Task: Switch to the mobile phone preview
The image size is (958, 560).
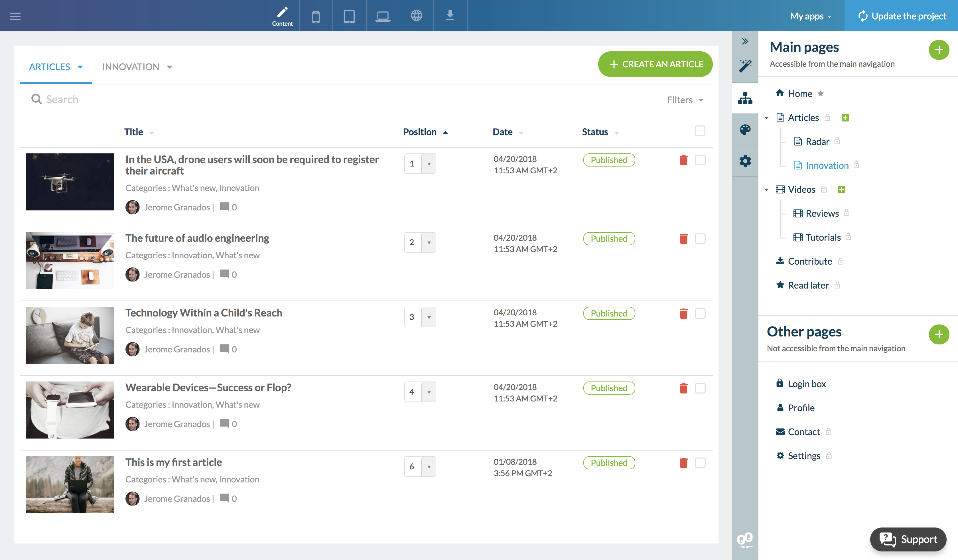Action: [x=316, y=16]
